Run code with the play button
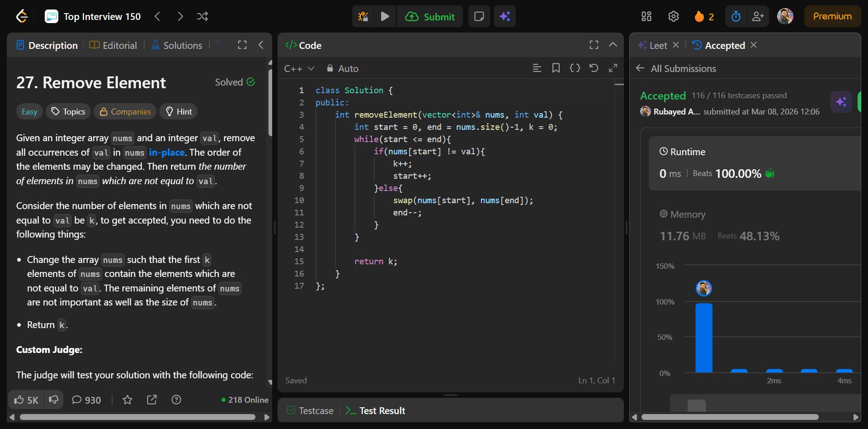The width and height of the screenshot is (868, 429). (385, 17)
